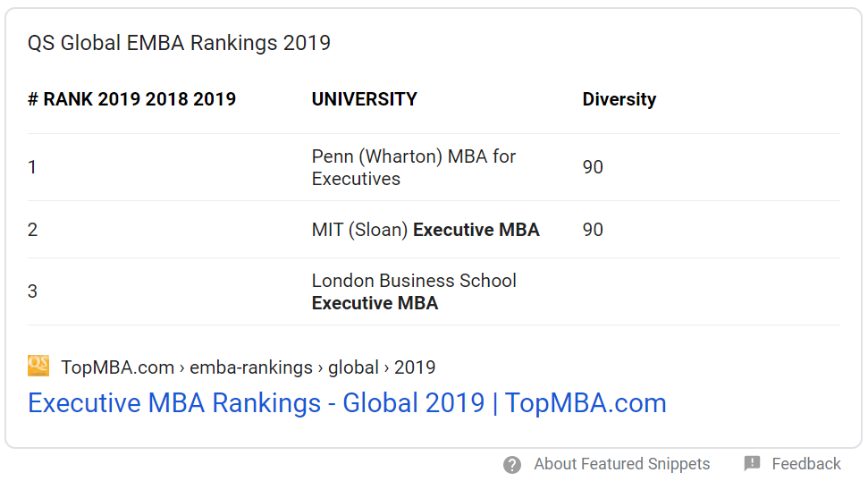868x481 pixels.
Task: Click the question mark help icon
Action: (x=512, y=464)
